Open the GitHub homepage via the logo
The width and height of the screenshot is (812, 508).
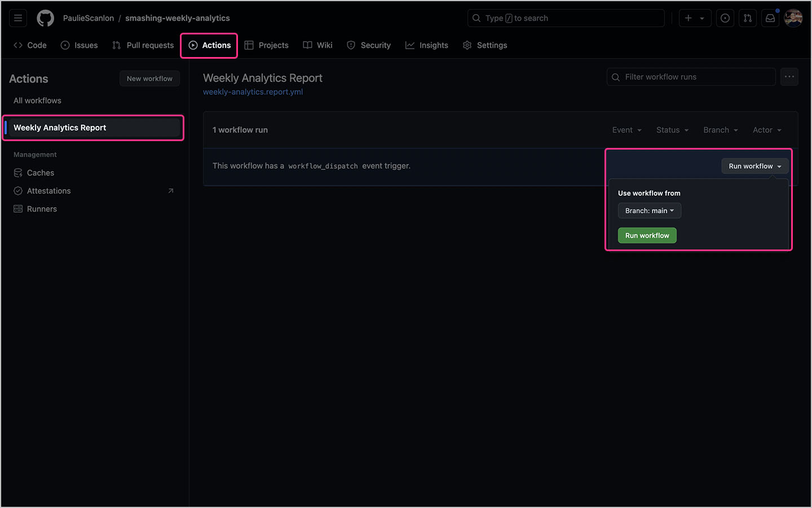(45, 17)
